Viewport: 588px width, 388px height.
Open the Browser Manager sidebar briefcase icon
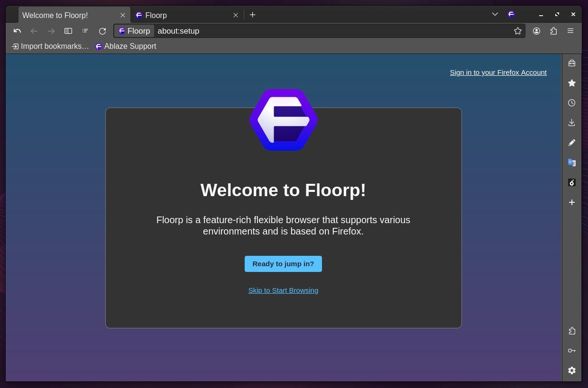(x=571, y=63)
